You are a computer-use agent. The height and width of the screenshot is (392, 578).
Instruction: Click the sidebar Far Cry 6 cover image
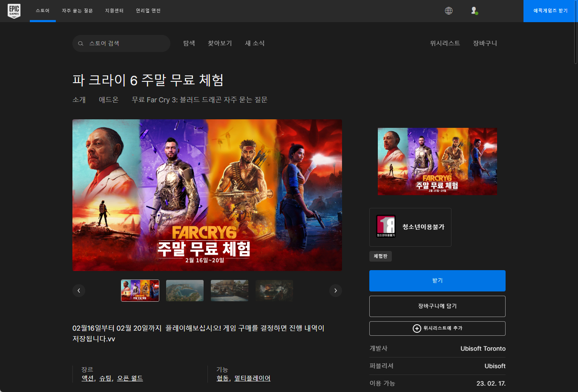pos(437,161)
